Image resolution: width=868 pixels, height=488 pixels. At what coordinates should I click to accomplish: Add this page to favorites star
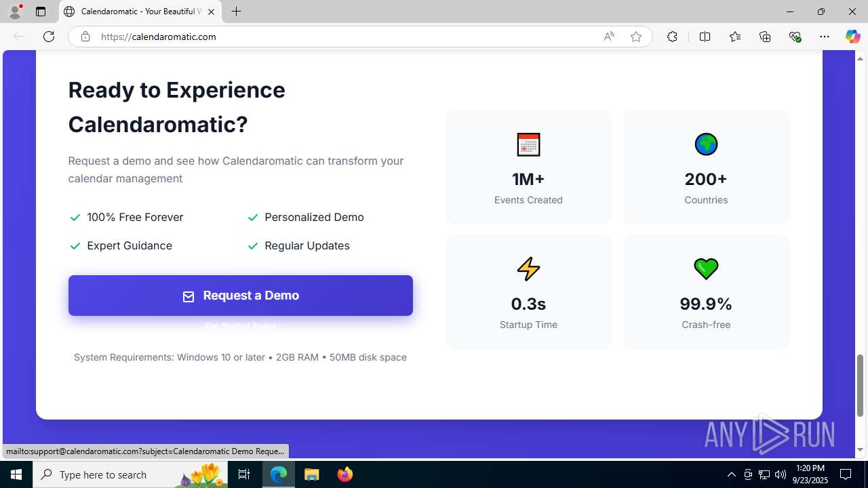636,37
